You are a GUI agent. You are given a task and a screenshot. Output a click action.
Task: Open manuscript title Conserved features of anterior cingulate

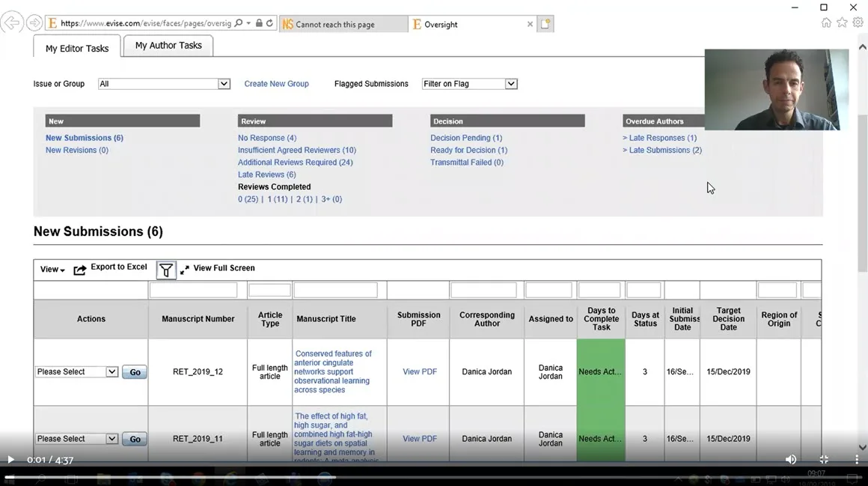333,371
